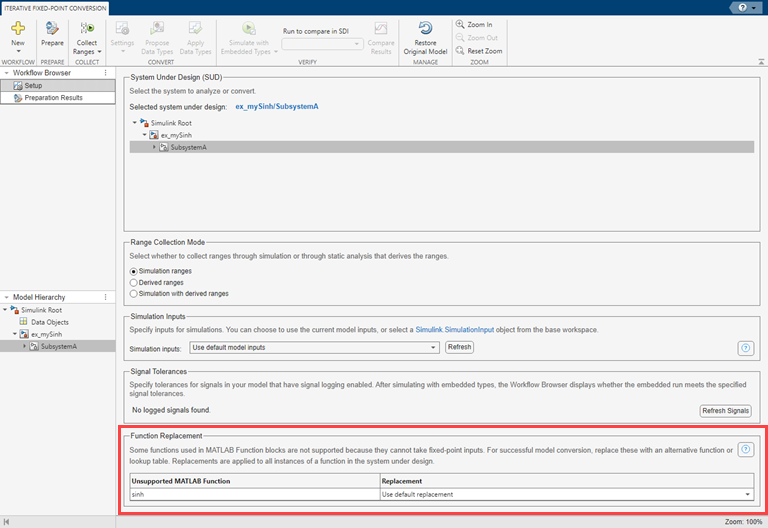Expand SubsystemA in SUD tree
This screenshot has height=528, width=768.
154,147
